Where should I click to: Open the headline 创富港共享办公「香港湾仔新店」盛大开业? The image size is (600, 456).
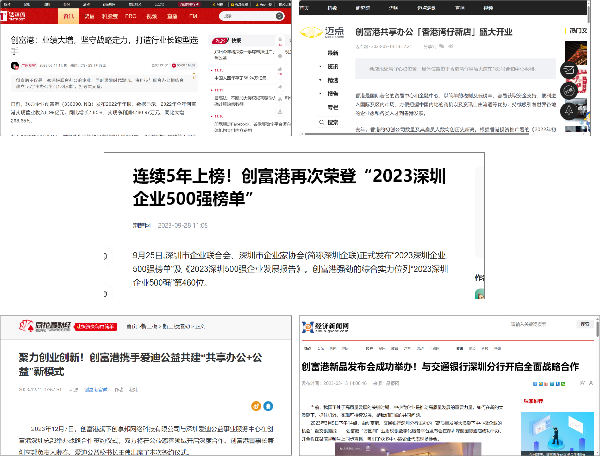click(434, 32)
